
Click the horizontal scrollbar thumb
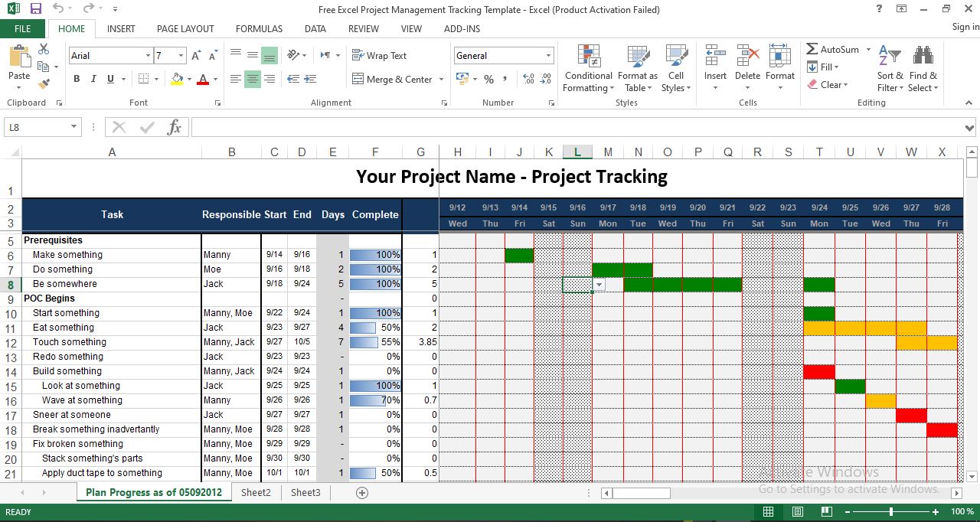[x=641, y=493]
